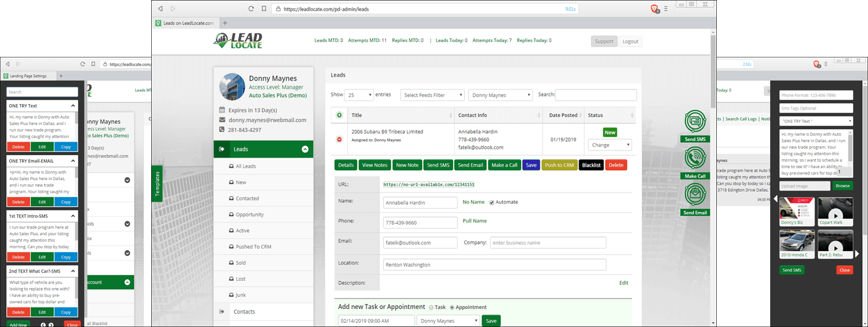Click the Pull Name link
The height and width of the screenshot is (327, 868).
pos(474,221)
